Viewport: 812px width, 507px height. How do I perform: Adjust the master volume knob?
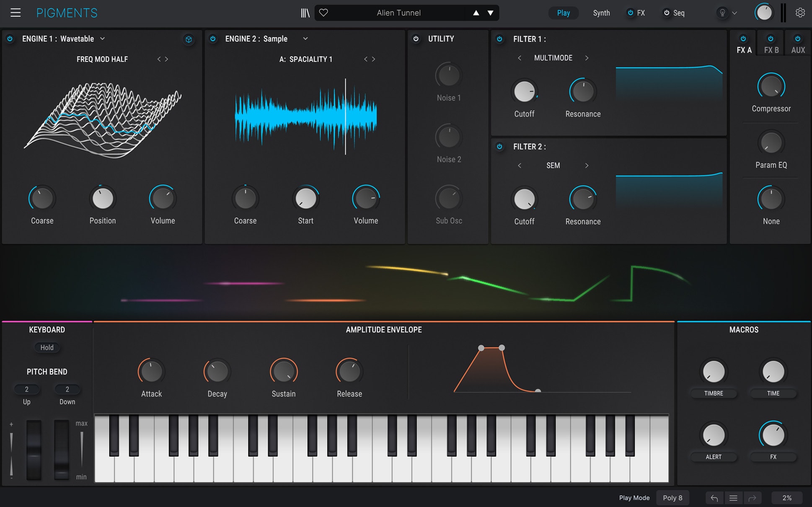coord(764,13)
